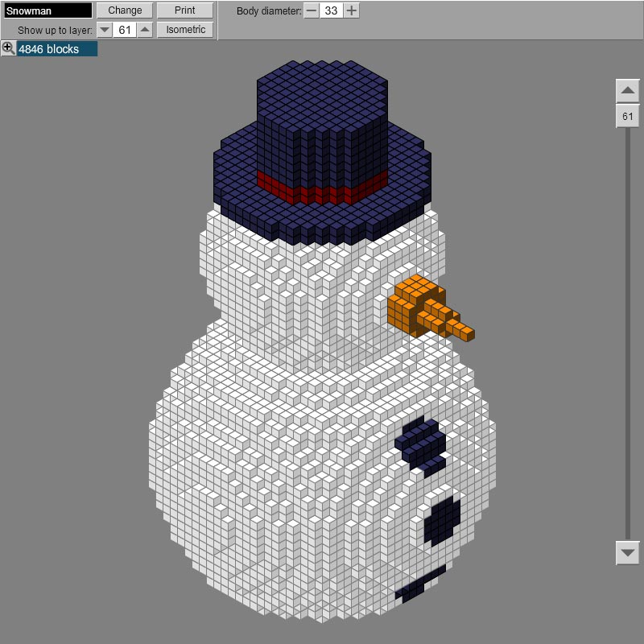
Task: Click the body diameter field showing 33
Action: click(331, 10)
